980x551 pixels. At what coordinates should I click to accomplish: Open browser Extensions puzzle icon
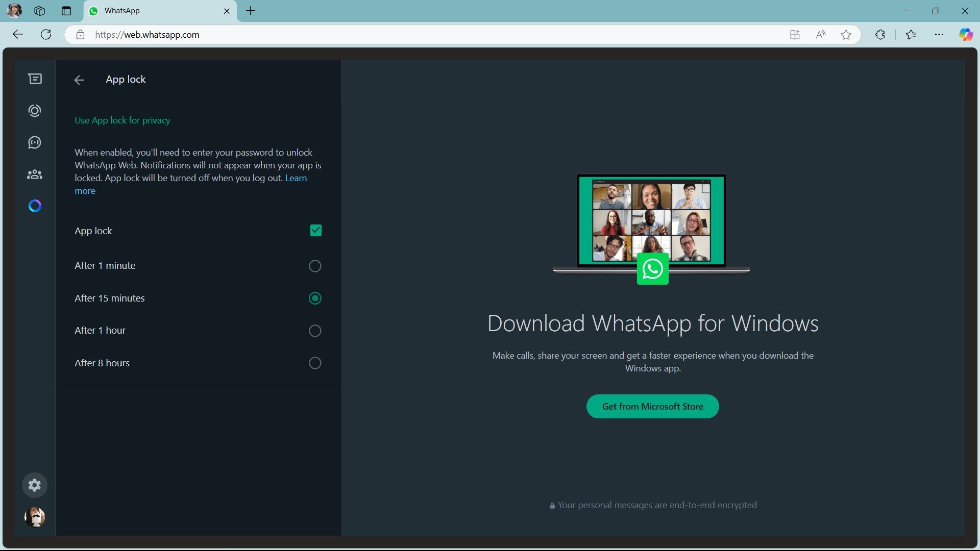(x=880, y=35)
